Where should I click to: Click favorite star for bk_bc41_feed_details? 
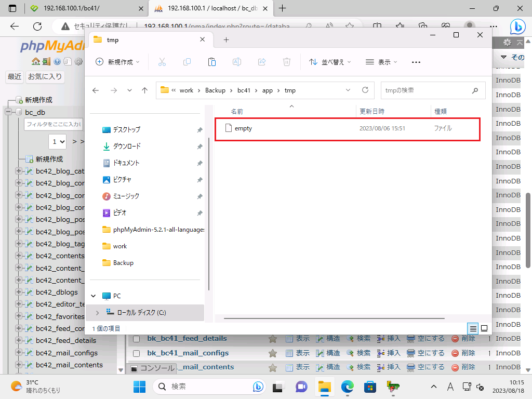(272, 339)
